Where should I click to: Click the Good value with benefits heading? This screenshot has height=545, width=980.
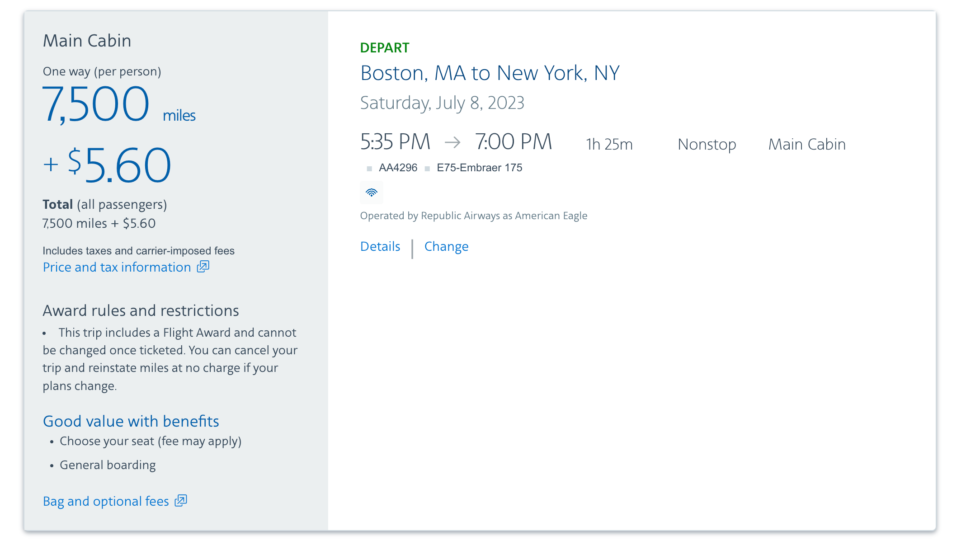(131, 421)
